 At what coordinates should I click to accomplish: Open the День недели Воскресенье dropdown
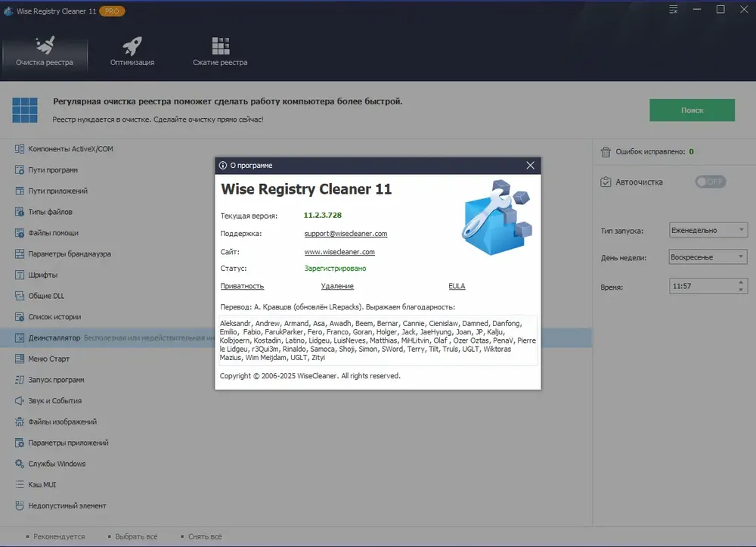click(708, 257)
